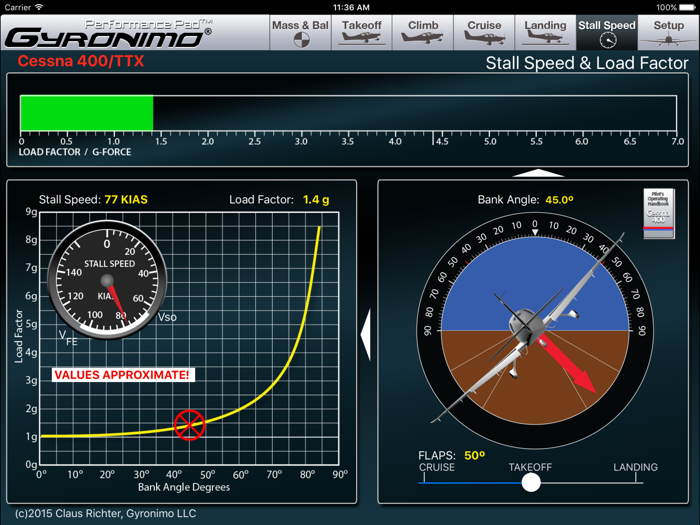
Task: Tap the Gyronimo Performance Pad logo
Action: (109, 33)
